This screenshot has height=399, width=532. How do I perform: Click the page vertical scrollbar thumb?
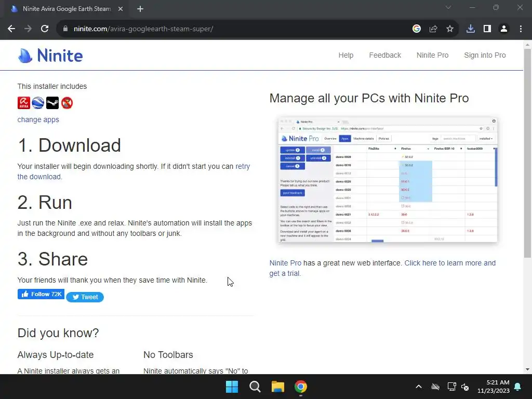527,153
